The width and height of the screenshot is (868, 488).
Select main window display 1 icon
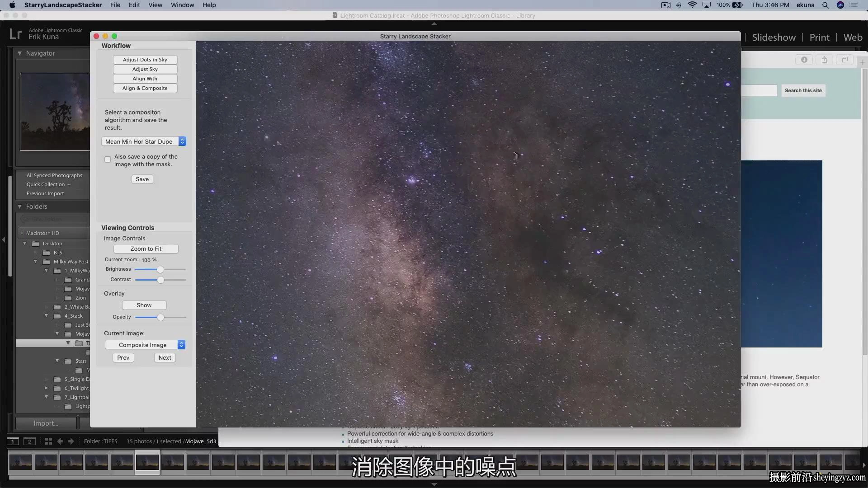[13, 441]
